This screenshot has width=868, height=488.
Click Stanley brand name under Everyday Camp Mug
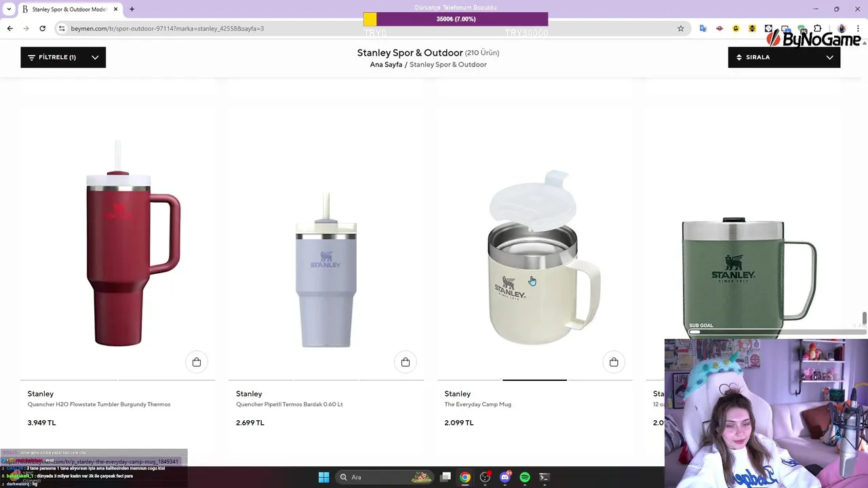(458, 394)
